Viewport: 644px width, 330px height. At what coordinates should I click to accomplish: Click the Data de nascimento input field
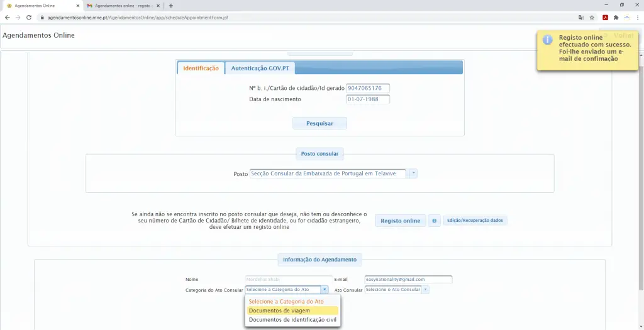(x=368, y=99)
